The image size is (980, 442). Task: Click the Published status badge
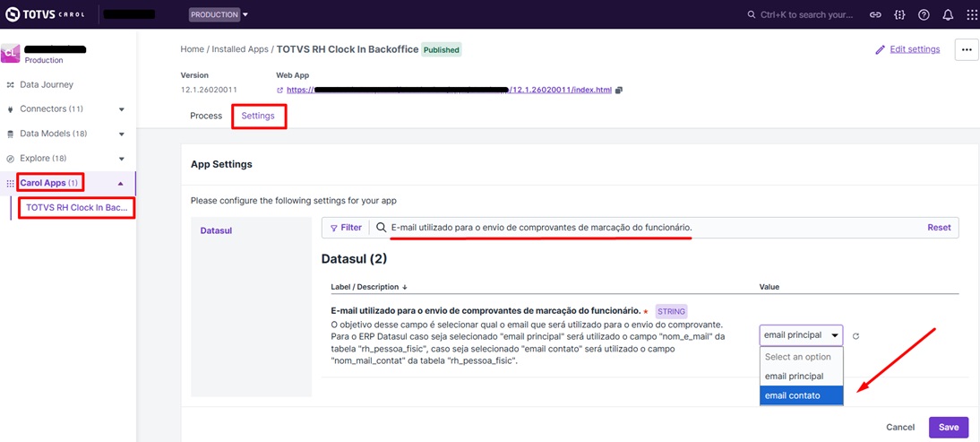tap(442, 49)
